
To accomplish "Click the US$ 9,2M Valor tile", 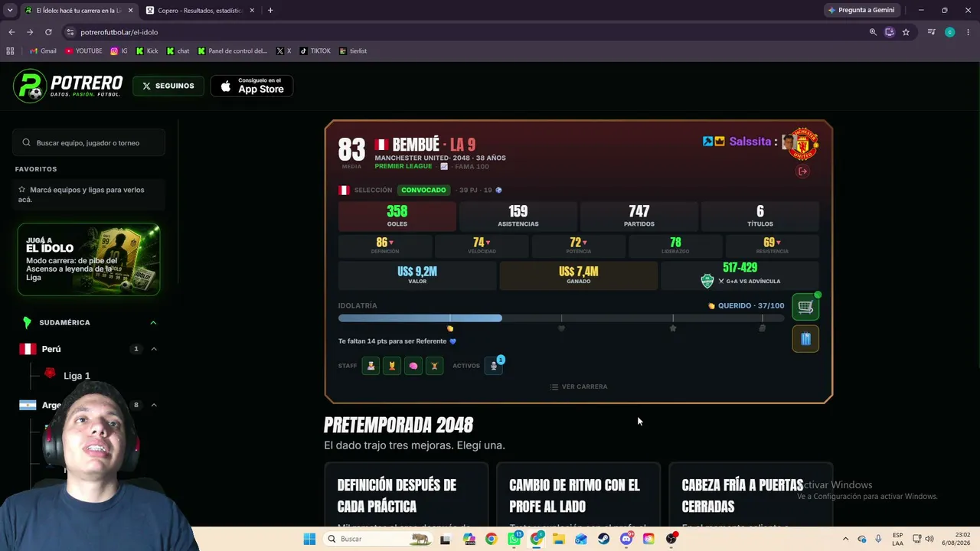I will 417,275.
